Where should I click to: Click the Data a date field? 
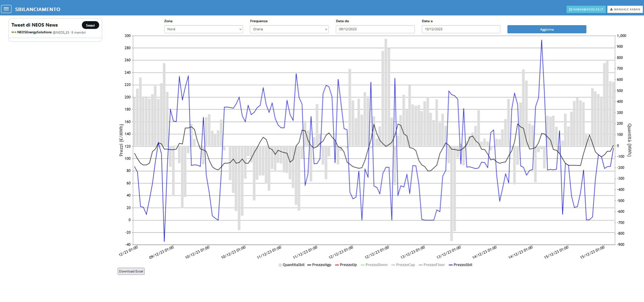click(x=461, y=29)
